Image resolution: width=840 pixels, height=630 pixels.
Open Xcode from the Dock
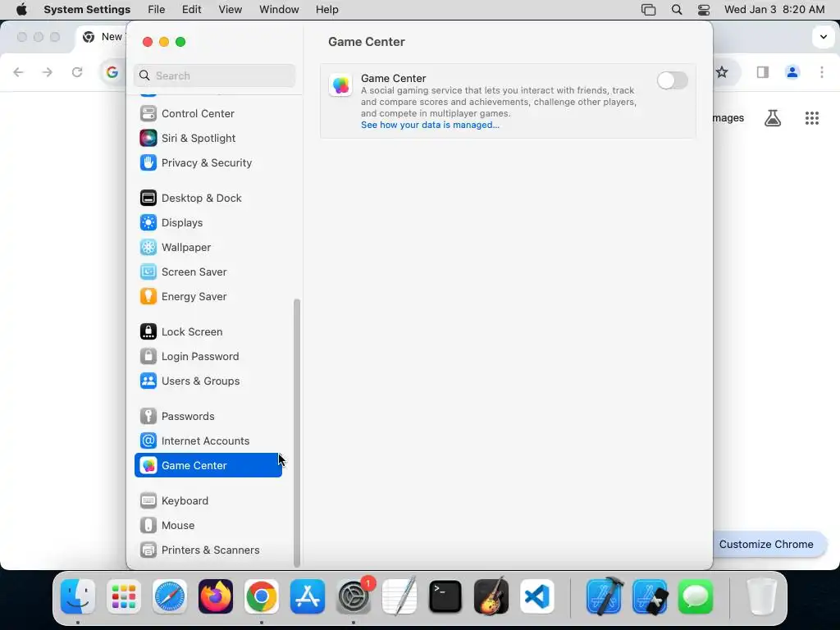point(605,596)
